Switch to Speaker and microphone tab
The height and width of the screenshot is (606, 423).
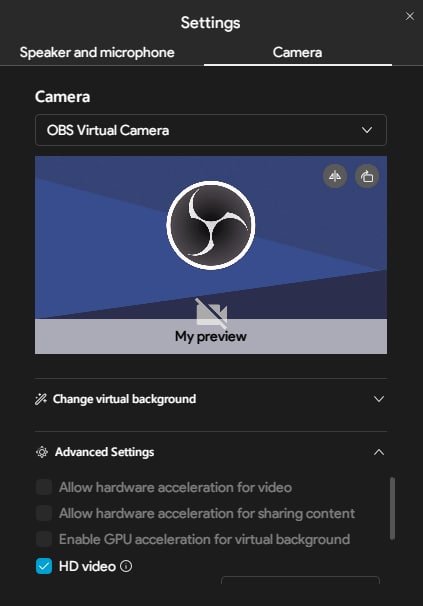tap(97, 53)
